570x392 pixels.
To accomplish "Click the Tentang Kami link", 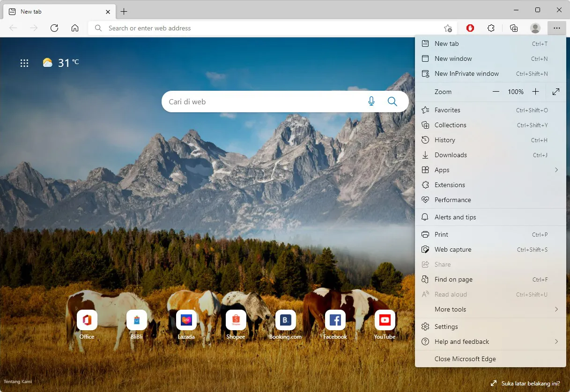I will (x=18, y=382).
